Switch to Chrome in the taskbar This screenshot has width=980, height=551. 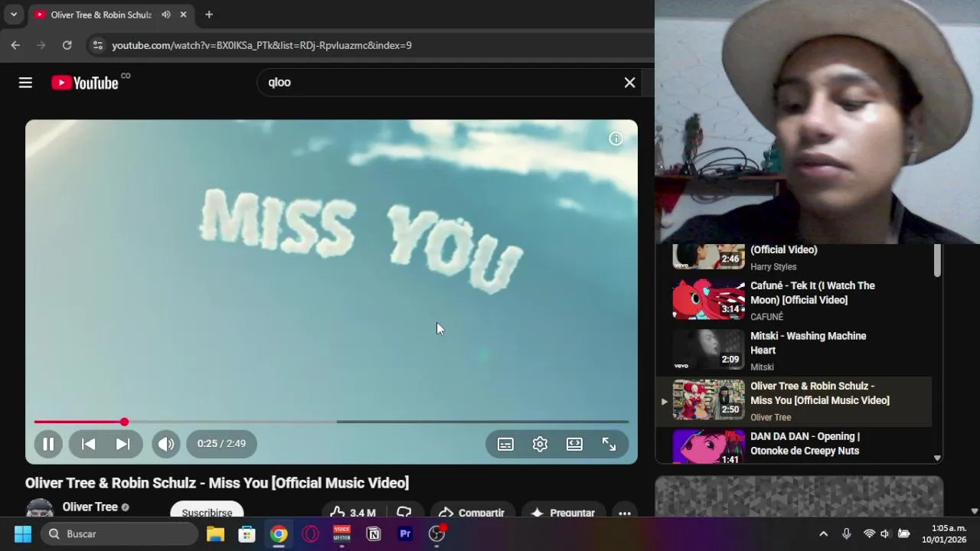[279, 533]
